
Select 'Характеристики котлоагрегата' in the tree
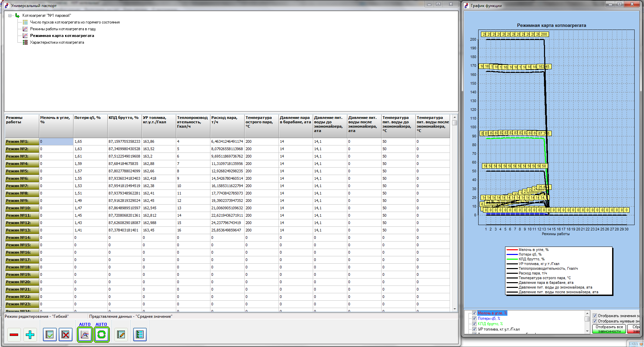57,42
